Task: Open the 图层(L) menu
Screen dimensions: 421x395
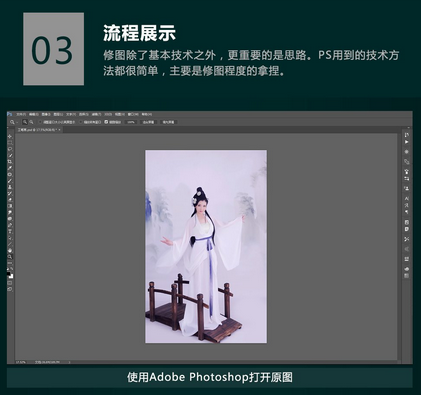Action: tap(58, 114)
